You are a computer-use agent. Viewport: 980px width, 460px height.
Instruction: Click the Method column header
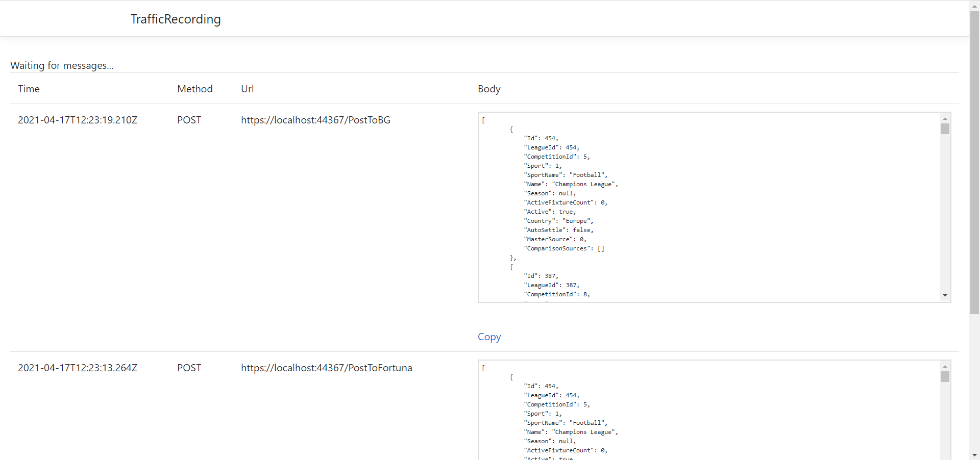(x=195, y=89)
